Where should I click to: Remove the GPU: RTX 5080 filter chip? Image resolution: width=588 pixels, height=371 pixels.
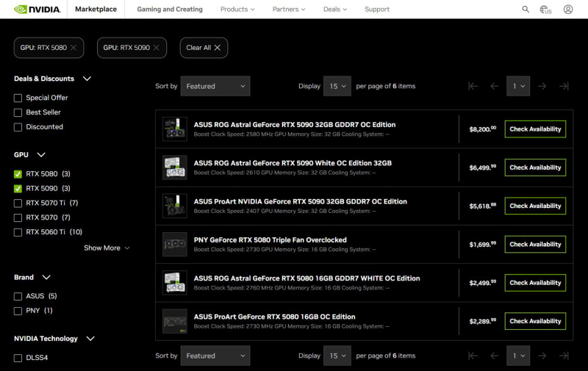[x=73, y=48]
